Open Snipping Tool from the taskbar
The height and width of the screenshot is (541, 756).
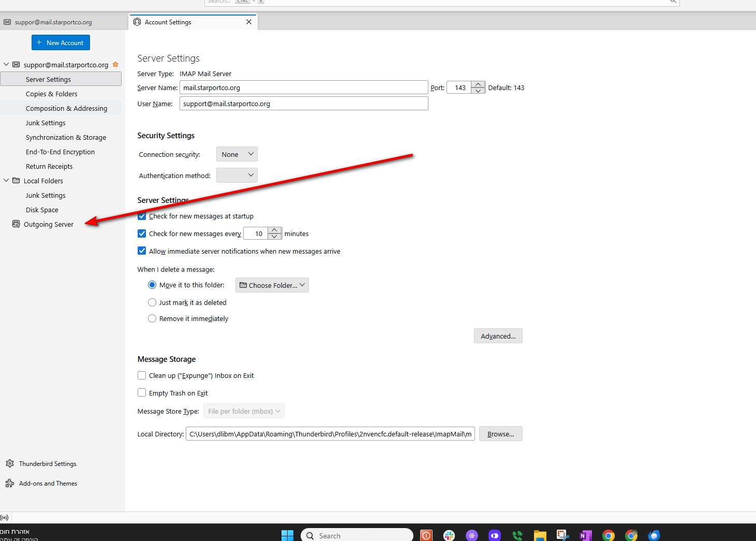click(x=563, y=535)
